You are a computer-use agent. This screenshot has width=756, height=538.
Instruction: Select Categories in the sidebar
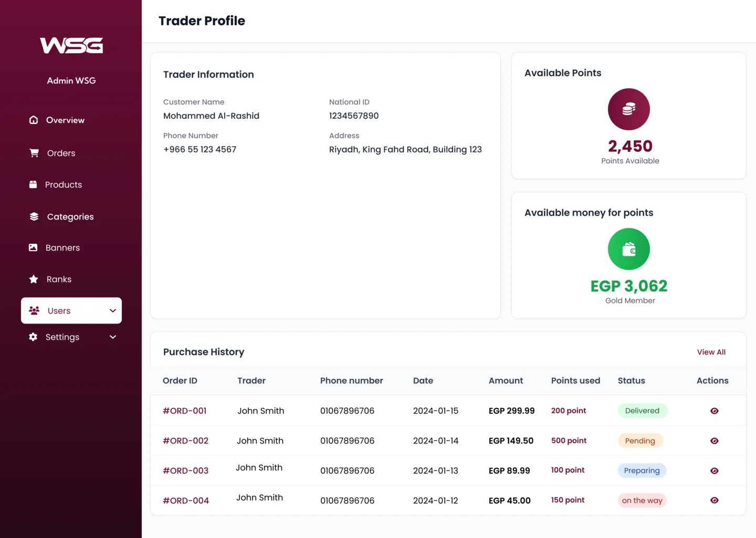[x=70, y=216]
